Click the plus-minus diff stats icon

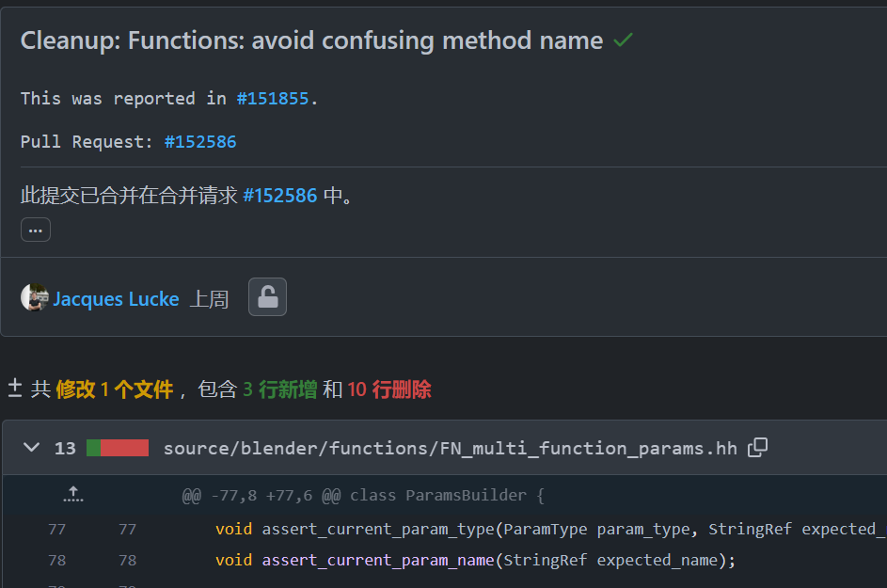click(15, 389)
